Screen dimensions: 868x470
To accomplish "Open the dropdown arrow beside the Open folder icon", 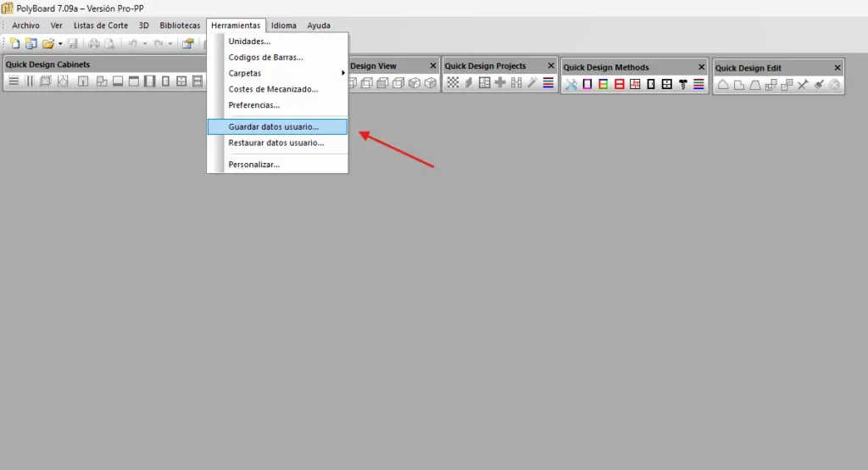I will point(60,43).
